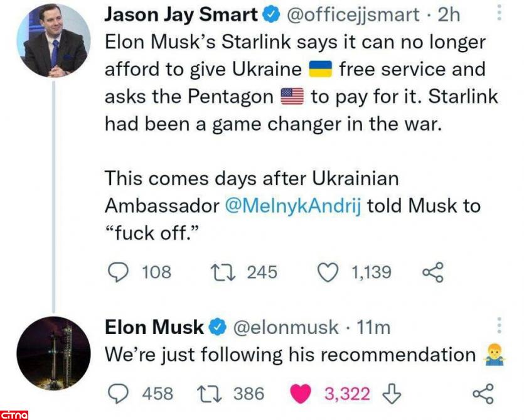
Task: Click the Jason Jay Smart display name
Action: [x=181, y=14]
